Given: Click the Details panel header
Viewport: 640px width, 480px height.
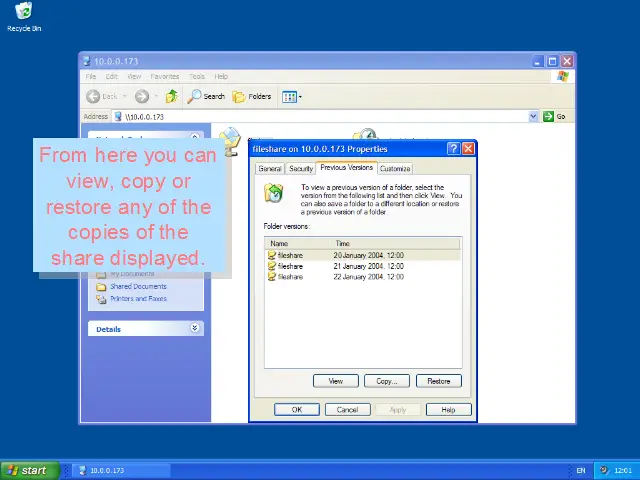Looking at the screenshot, I should tap(146, 329).
